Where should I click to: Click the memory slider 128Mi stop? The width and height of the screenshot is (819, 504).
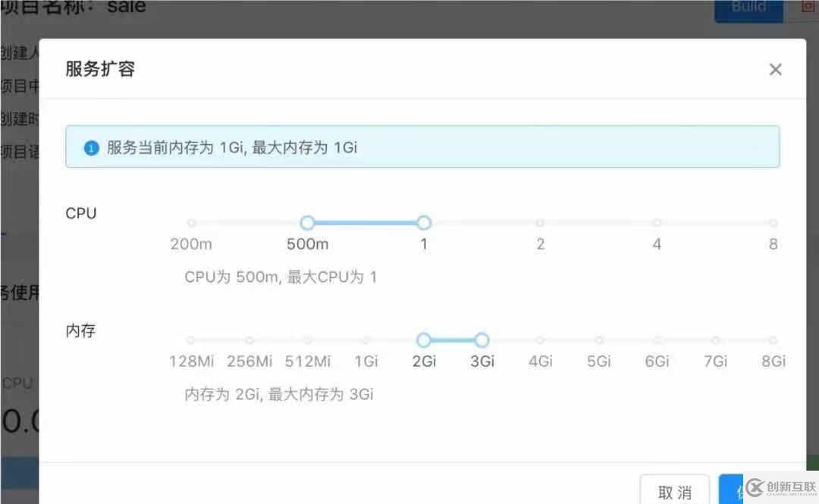pos(191,340)
